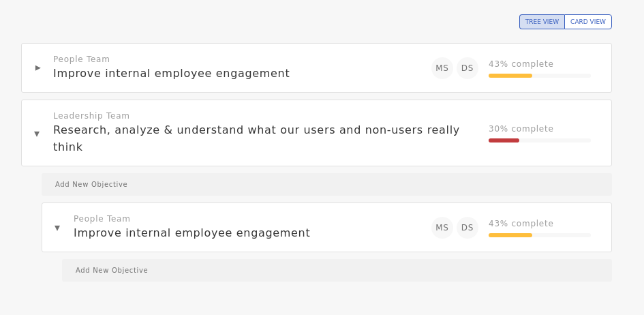Screen dimensions: 644x315
Task: Click DS avatar on the top-level People Team card
Action: (x=467, y=68)
